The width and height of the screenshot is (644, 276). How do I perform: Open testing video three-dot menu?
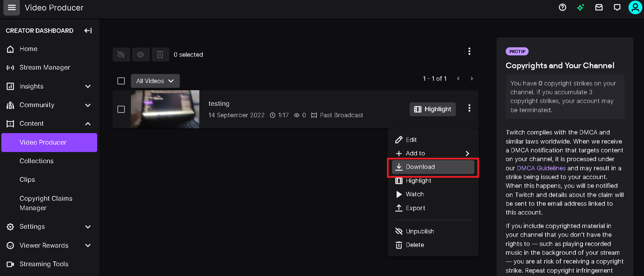(469, 108)
